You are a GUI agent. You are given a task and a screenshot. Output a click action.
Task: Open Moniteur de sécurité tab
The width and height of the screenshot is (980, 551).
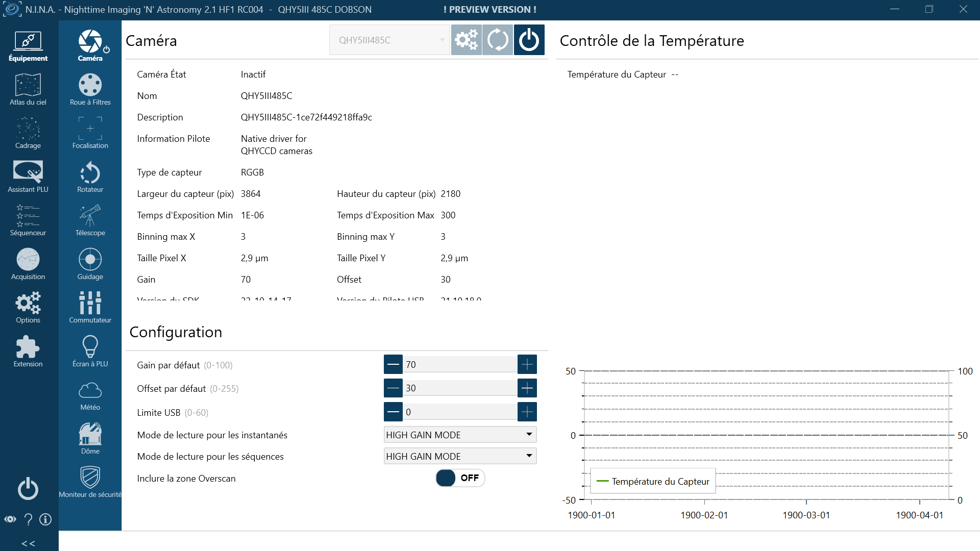point(90,482)
